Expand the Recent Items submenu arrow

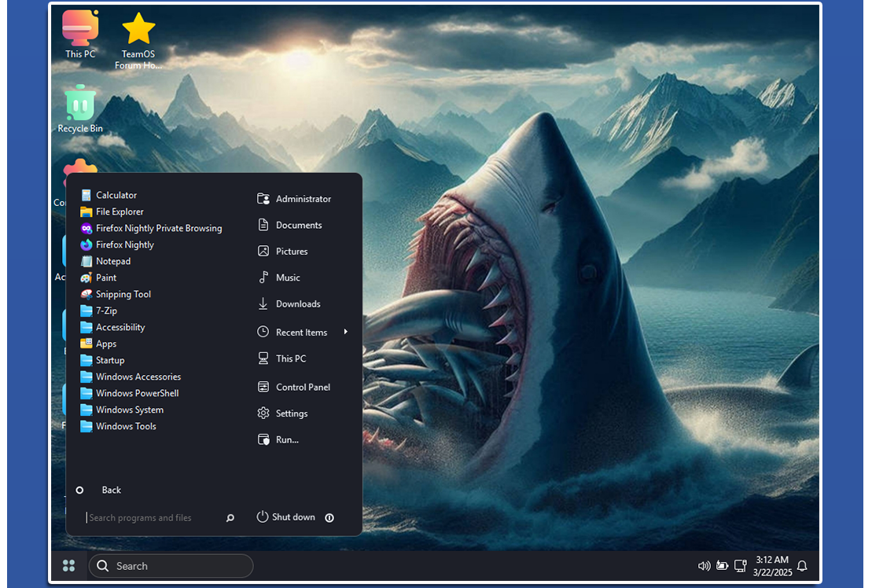click(345, 332)
